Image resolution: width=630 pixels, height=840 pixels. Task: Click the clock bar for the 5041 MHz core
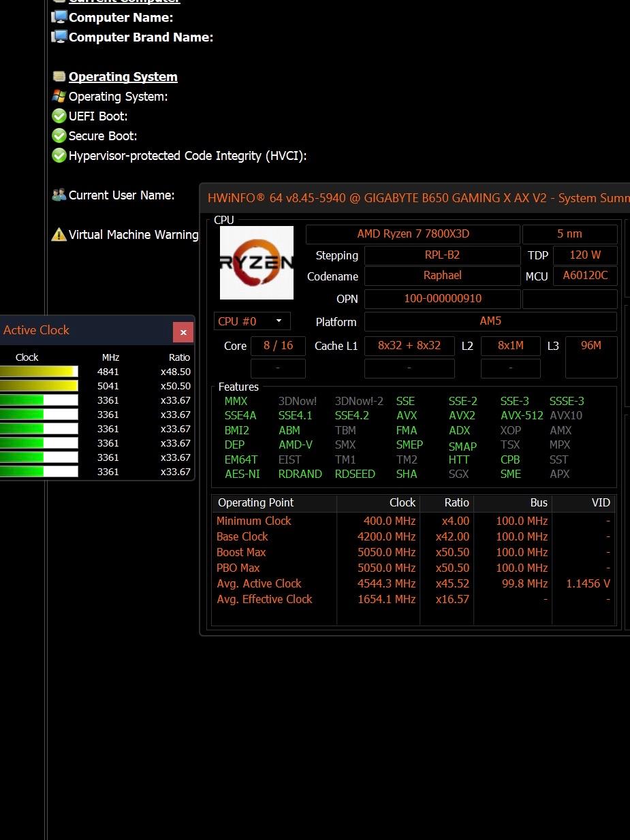tap(39, 386)
